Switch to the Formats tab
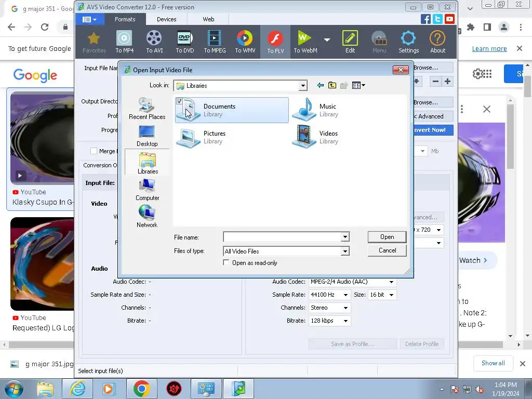This screenshot has width=532, height=399. 125,19
